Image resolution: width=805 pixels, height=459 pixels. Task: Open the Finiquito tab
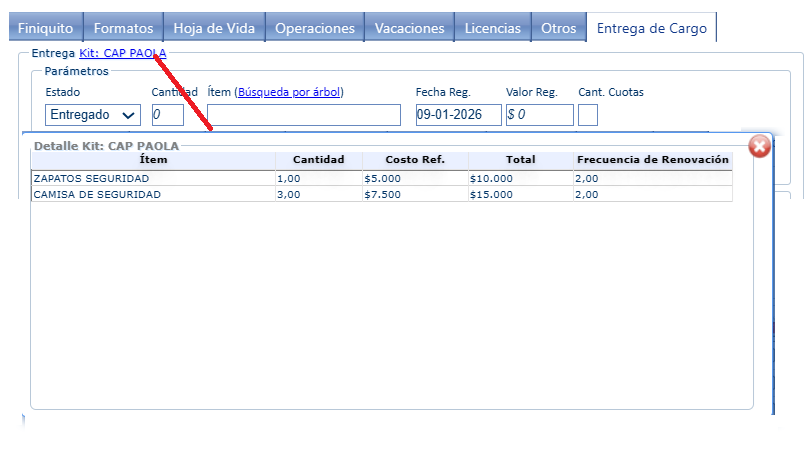46,28
